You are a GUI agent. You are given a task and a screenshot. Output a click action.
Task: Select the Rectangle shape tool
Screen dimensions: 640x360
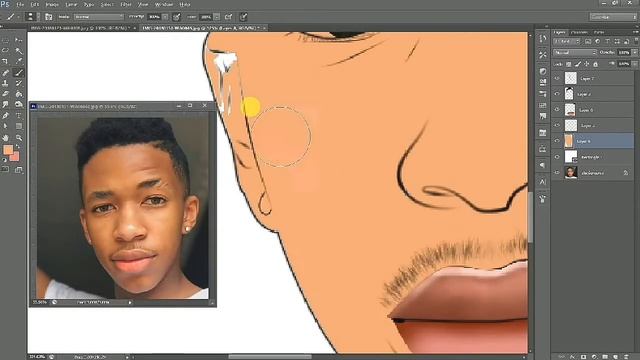[x=18, y=127]
